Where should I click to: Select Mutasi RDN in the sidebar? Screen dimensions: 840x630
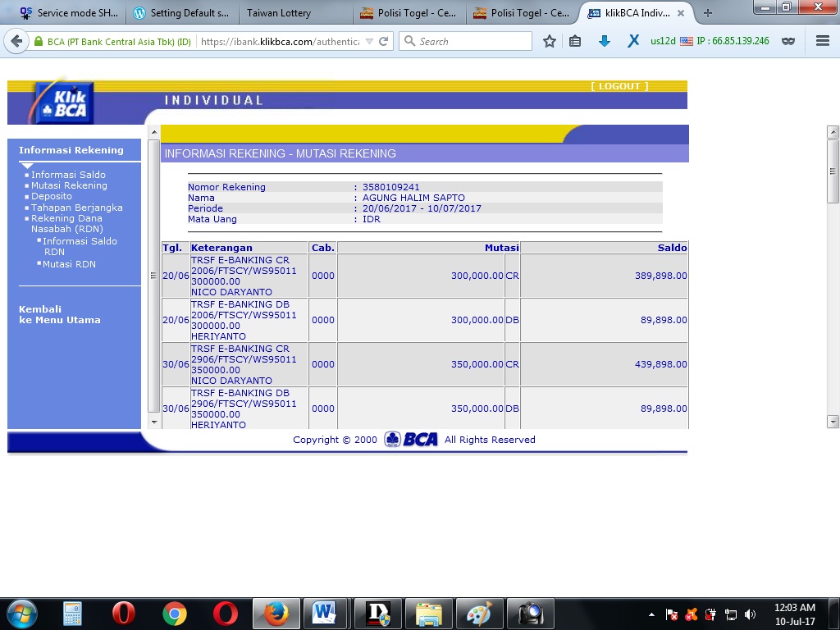[69, 264]
